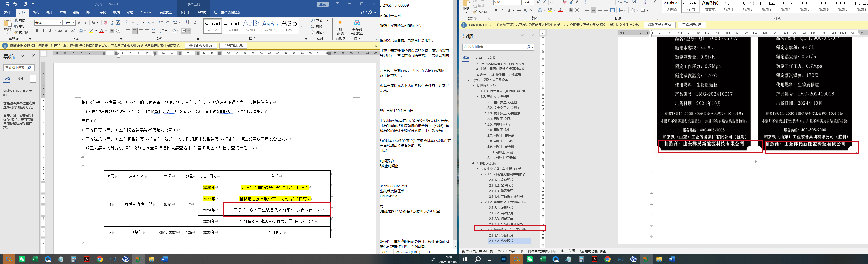Toggle bold in the 444-page Word window
Image resolution: width=868 pixels, height=264 pixels.
pos(496,10)
